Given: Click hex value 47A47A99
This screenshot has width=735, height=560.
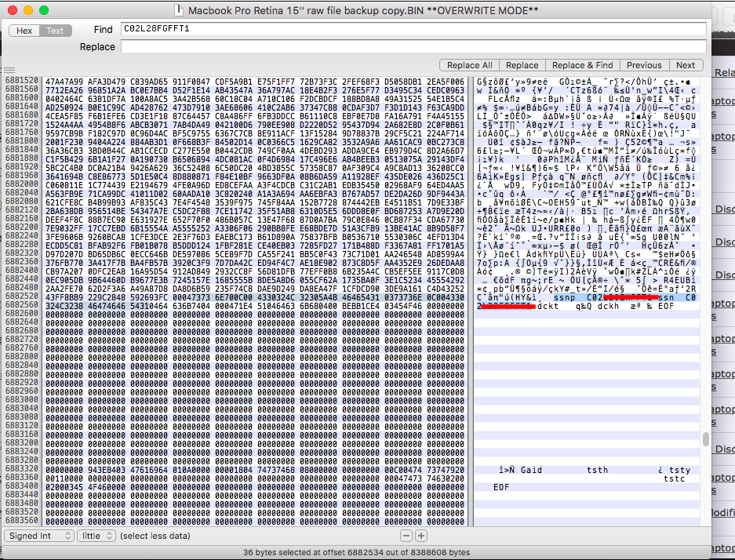Looking at the screenshot, I should pos(64,82).
